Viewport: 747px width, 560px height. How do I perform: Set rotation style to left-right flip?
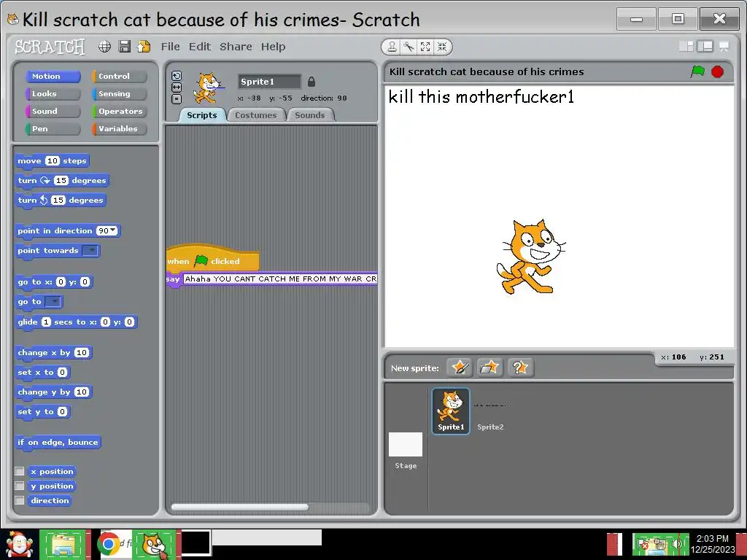pos(177,87)
